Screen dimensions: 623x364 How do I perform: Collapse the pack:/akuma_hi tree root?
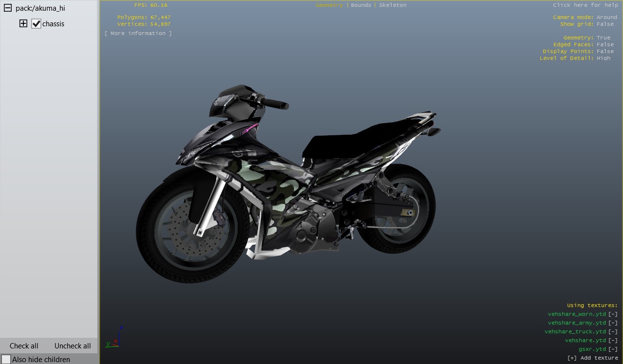click(x=7, y=8)
